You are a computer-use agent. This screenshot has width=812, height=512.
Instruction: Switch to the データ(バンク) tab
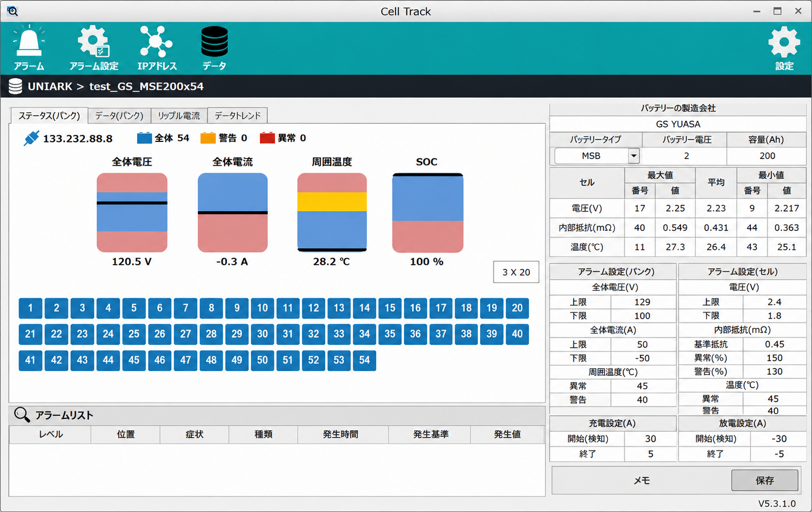click(x=119, y=115)
